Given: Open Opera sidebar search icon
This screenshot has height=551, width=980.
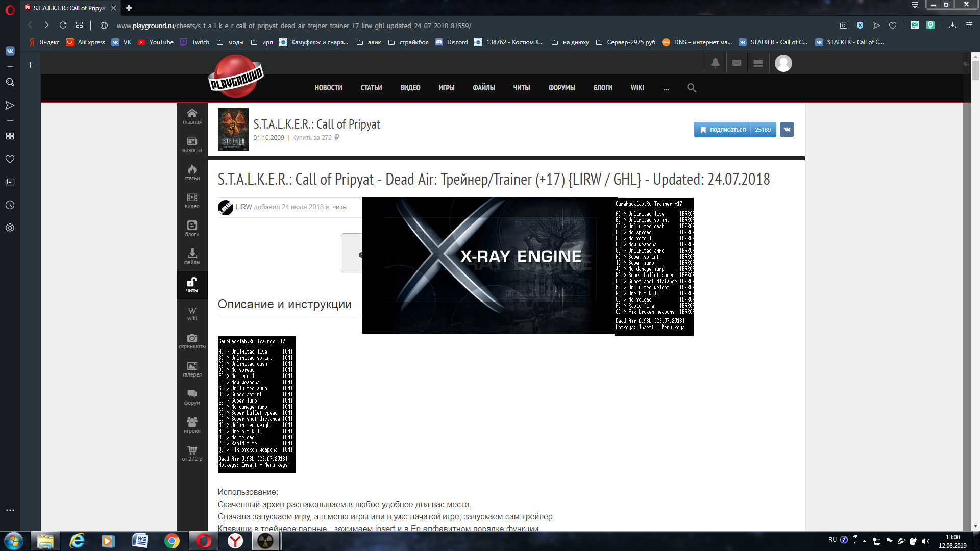Looking at the screenshot, I should click(10, 82).
